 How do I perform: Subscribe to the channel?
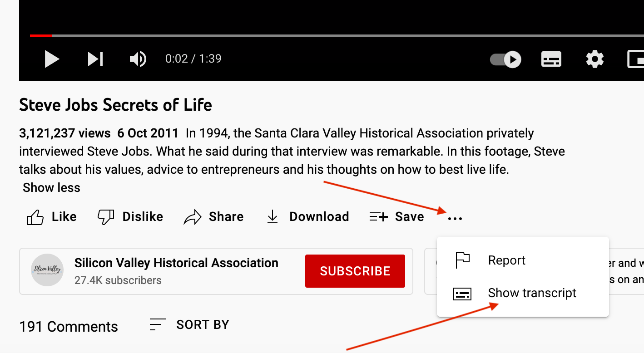coord(355,271)
